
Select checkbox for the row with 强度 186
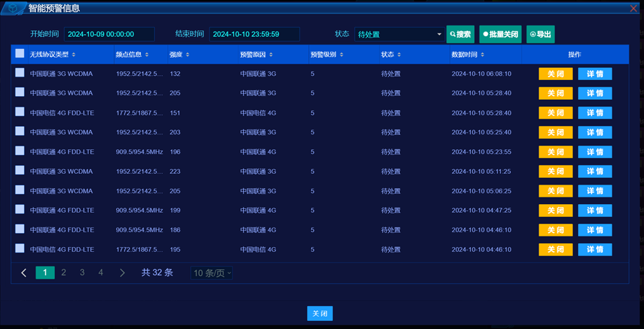tap(19, 229)
